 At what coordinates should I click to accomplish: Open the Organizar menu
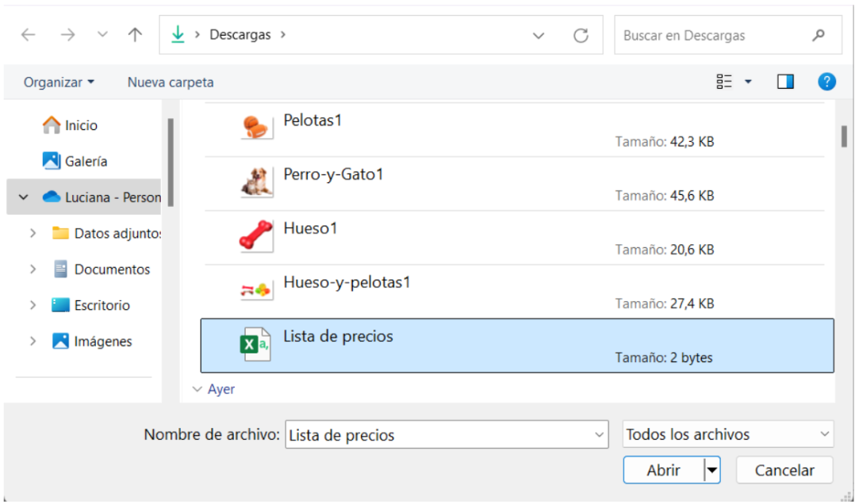[59, 82]
